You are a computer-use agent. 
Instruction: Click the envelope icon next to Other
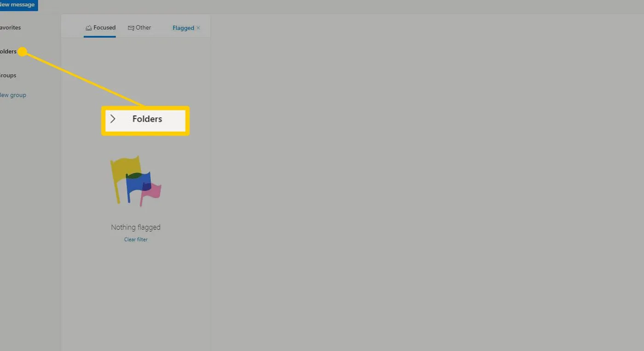pos(130,28)
